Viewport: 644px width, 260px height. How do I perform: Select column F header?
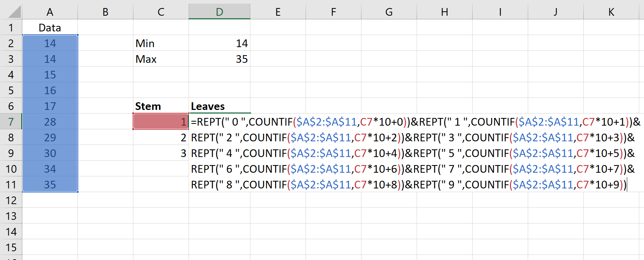click(334, 12)
